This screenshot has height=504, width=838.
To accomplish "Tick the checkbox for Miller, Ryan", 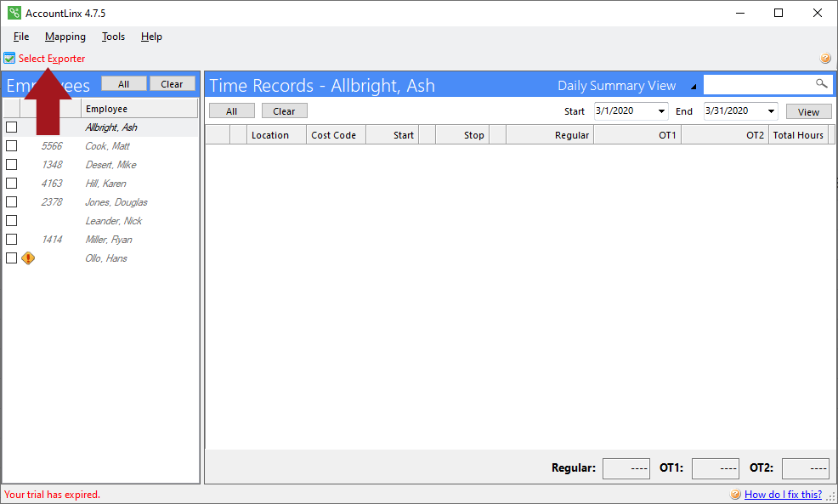I will click(x=12, y=240).
